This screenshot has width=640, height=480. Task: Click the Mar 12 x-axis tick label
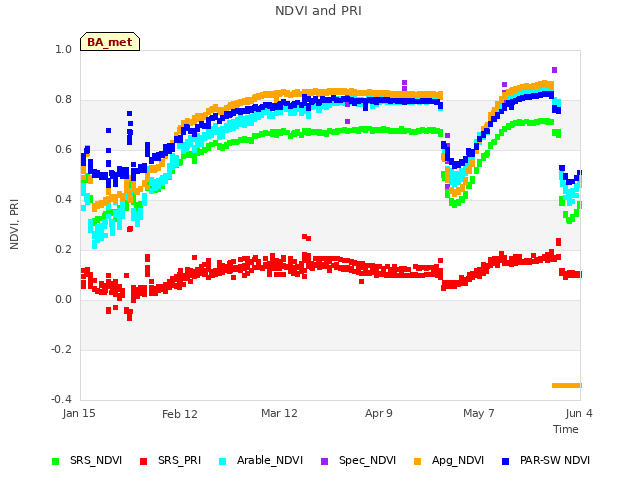279,413
